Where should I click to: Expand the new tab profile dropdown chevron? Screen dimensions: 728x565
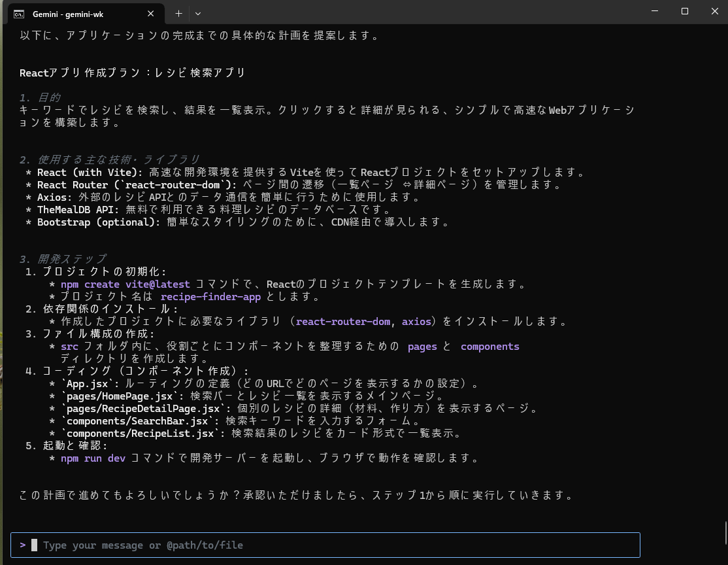point(198,13)
